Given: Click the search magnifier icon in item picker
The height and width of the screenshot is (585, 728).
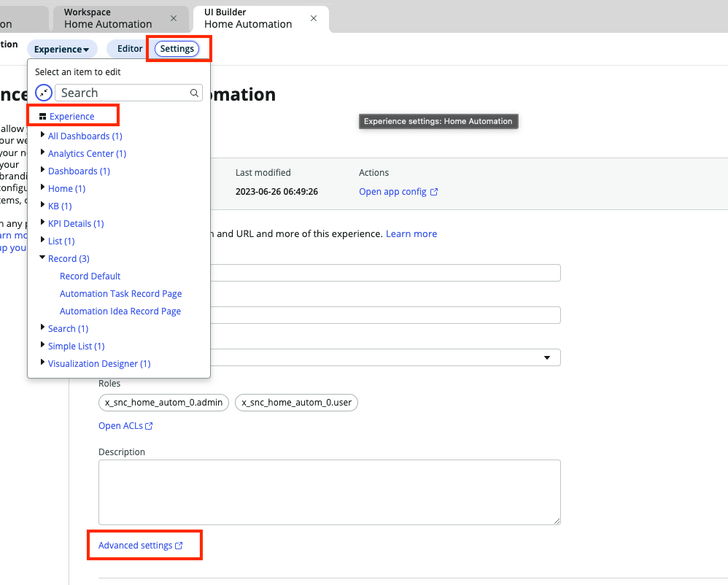Looking at the screenshot, I should point(193,93).
